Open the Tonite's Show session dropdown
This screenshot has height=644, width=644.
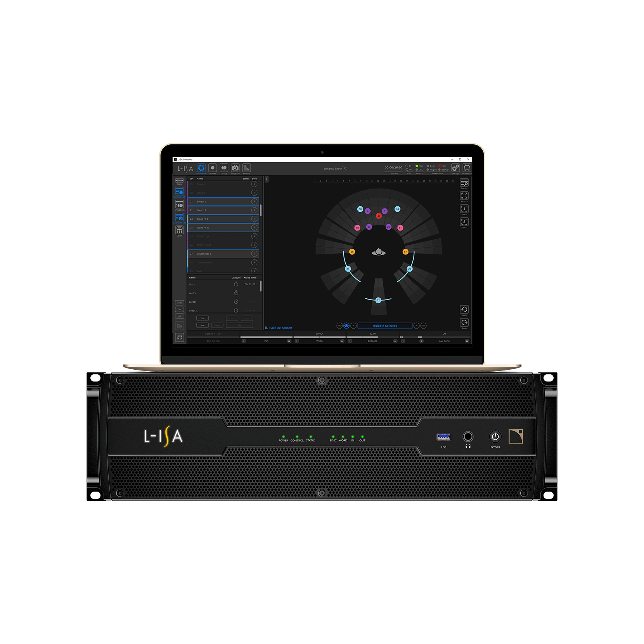tap(335, 169)
